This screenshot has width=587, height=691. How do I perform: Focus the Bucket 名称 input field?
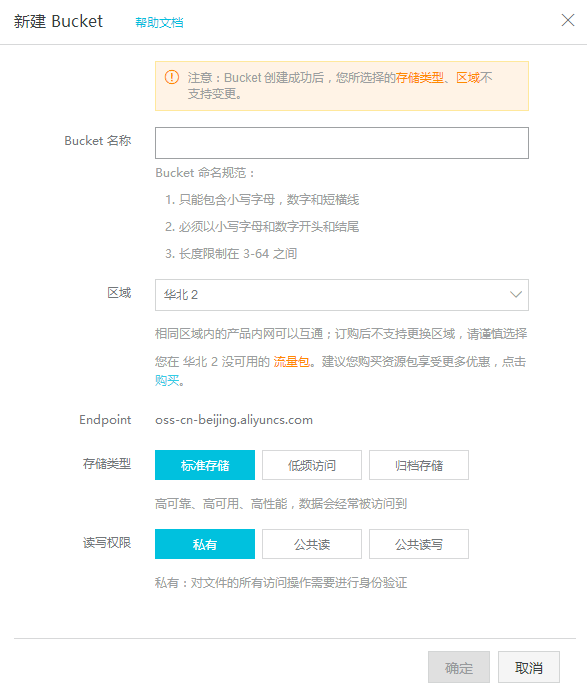click(x=342, y=143)
